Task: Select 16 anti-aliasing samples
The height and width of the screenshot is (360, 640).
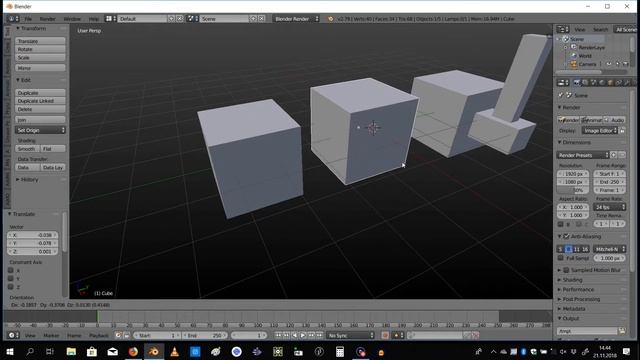Action: click(x=585, y=249)
